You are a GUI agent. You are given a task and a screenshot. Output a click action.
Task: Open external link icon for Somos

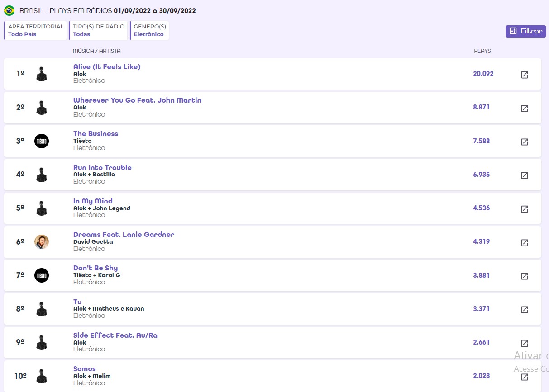525,377
